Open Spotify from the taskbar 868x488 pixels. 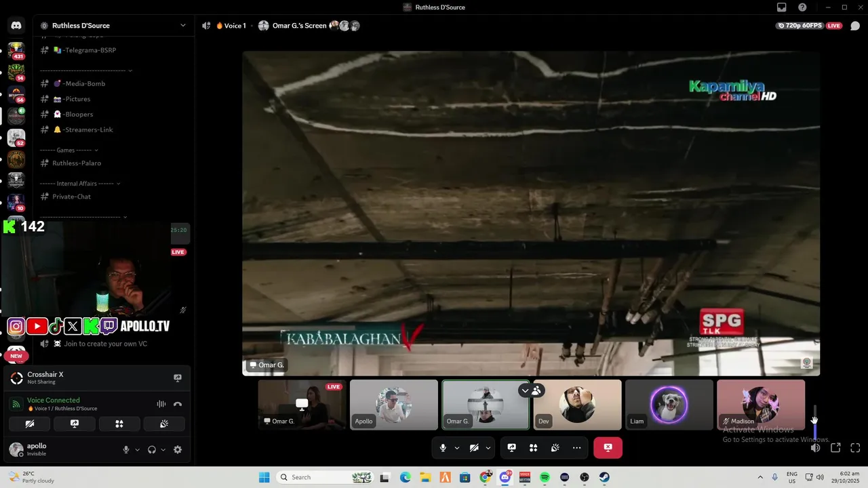545,477
